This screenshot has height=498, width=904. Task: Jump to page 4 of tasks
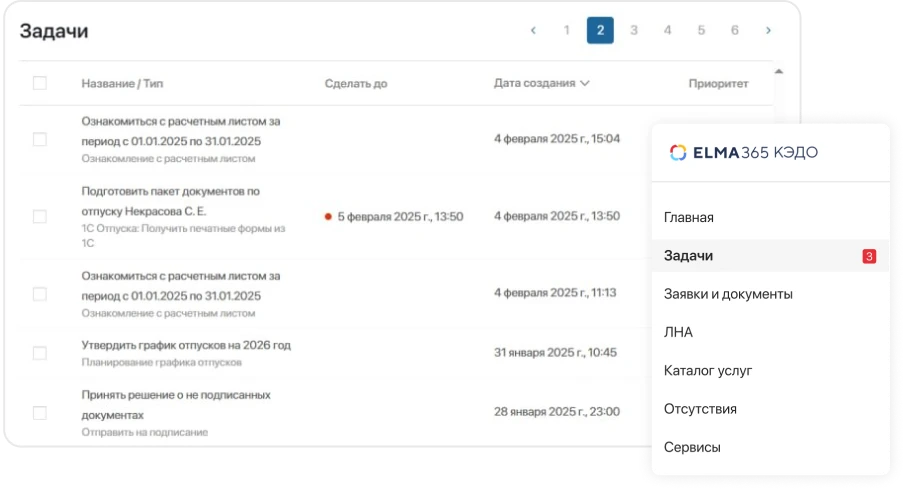[x=667, y=30]
